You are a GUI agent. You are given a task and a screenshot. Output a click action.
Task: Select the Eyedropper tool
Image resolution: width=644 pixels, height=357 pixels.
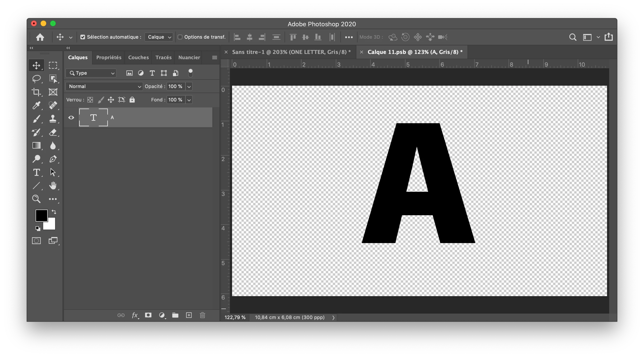[x=36, y=105]
